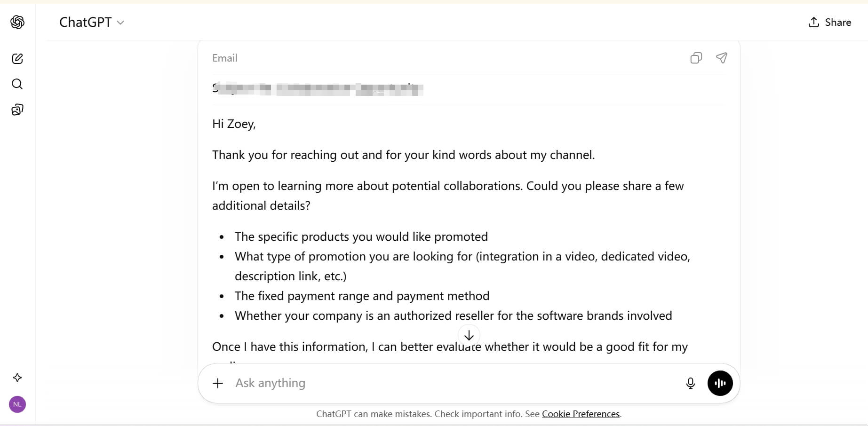Open the Cookie Preferences link
Screen dimensions: 868x426
click(x=581, y=414)
